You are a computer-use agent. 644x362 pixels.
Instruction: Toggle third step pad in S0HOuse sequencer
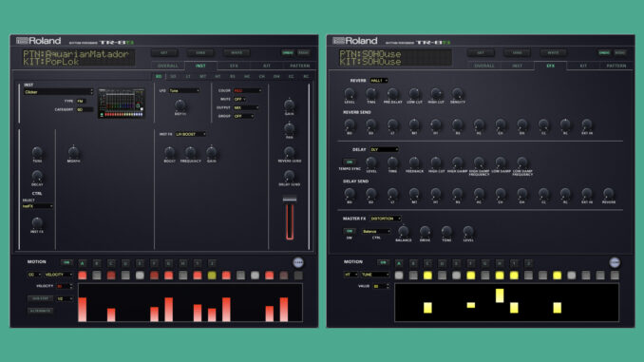click(x=427, y=276)
